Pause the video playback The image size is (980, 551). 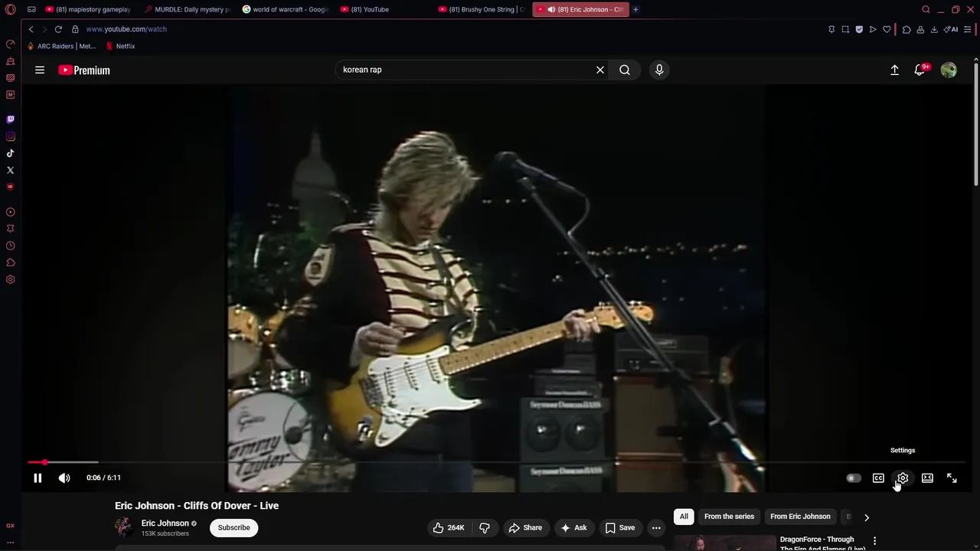(38, 478)
